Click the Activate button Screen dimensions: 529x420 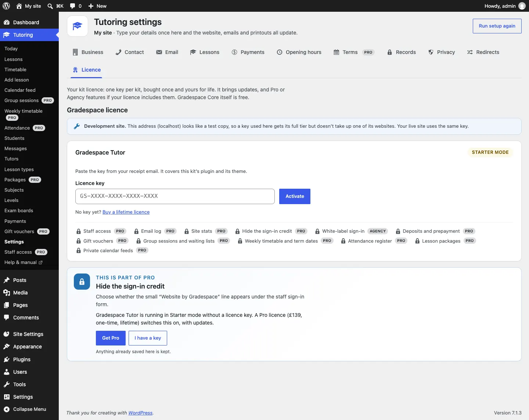(x=295, y=196)
